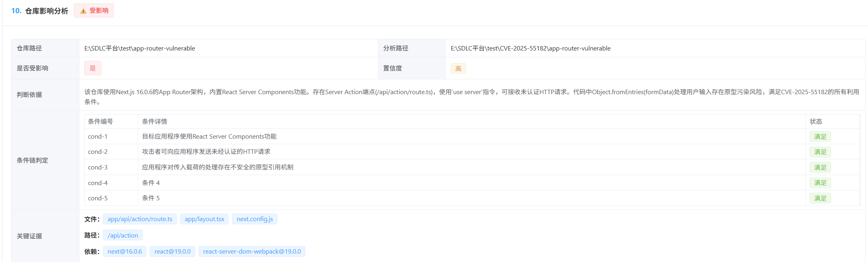Click the 仓库影响分析 section heading
868x262 pixels.
point(46,11)
